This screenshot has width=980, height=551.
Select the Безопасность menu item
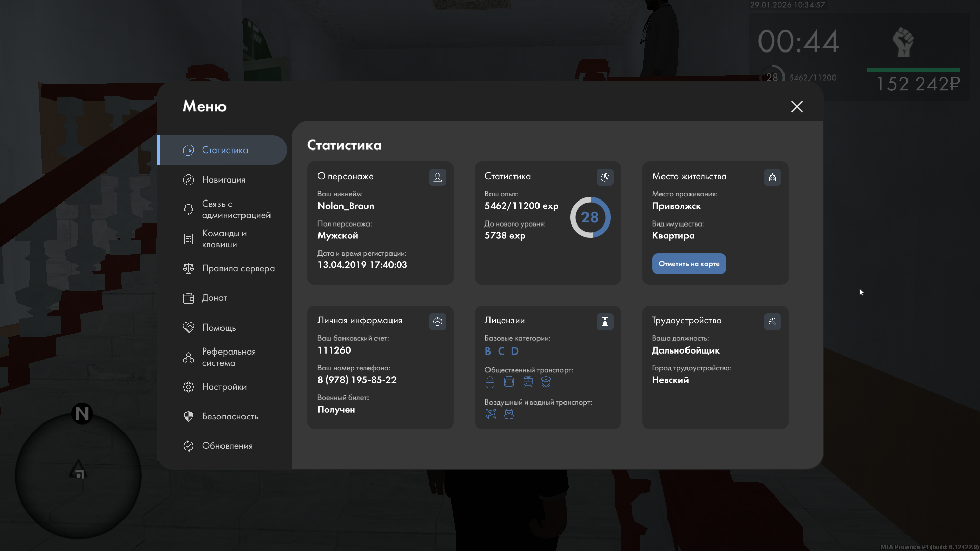[x=230, y=416]
